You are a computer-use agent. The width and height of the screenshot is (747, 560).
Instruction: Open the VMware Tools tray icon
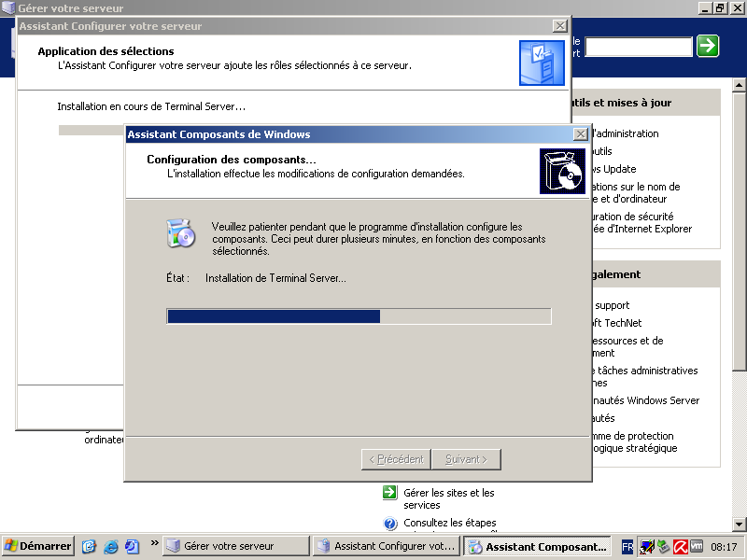tap(697, 546)
